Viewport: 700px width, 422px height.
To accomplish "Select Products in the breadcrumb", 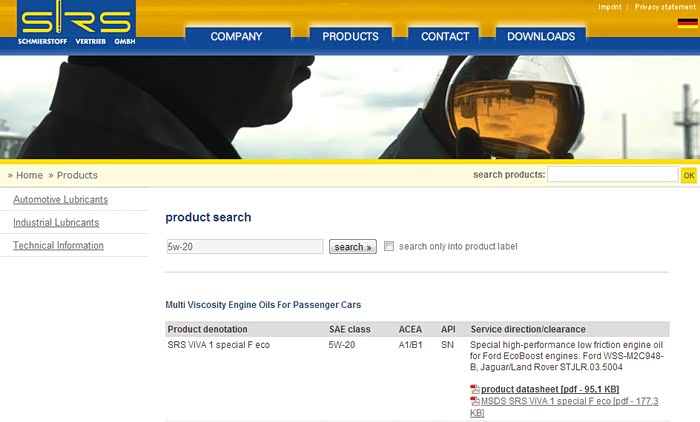I will (76, 175).
